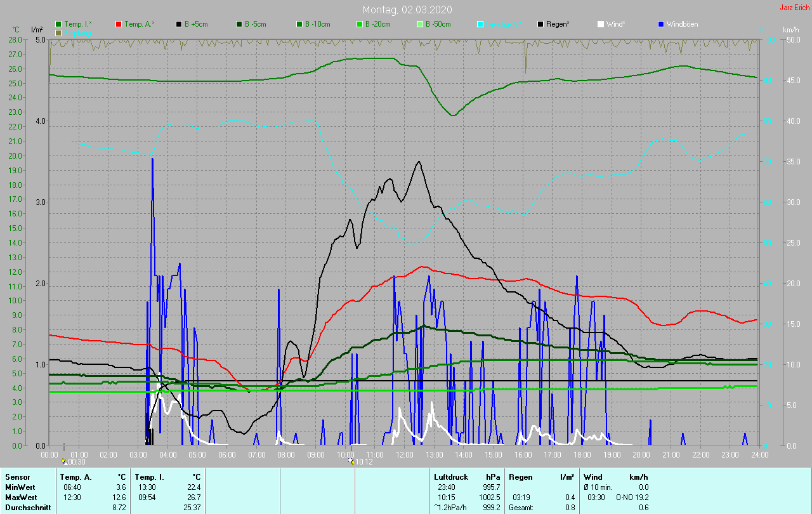Click the red Temp. A. legend swatch
This screenshot has width=812, height=514.
pyautogui.click(x=119, y=24)
